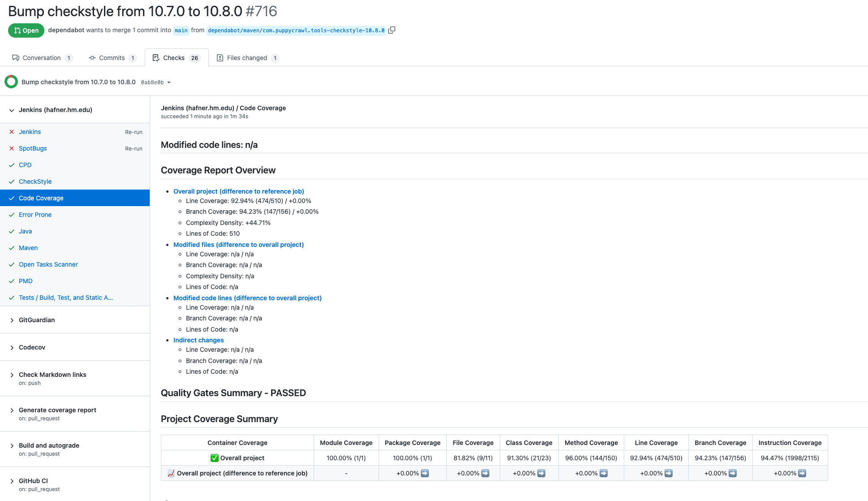The height and width of the screenshot is (501, 868).
Task: Click green check emoji for Overall project
Action: click(x=215, y=458)
